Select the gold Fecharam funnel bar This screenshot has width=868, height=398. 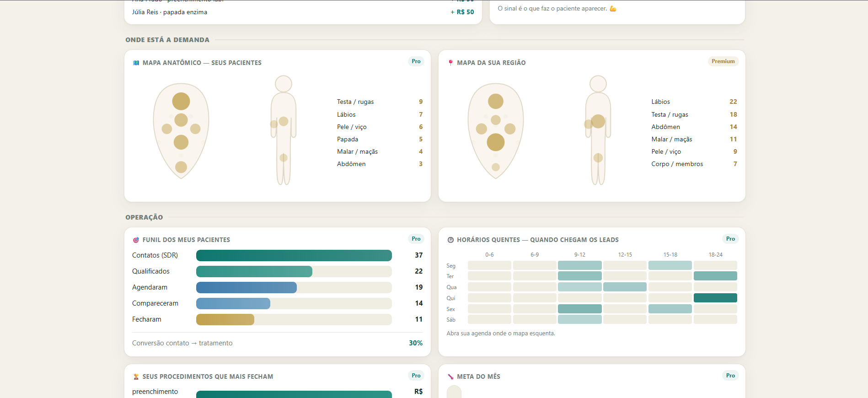tap(225, 319)
